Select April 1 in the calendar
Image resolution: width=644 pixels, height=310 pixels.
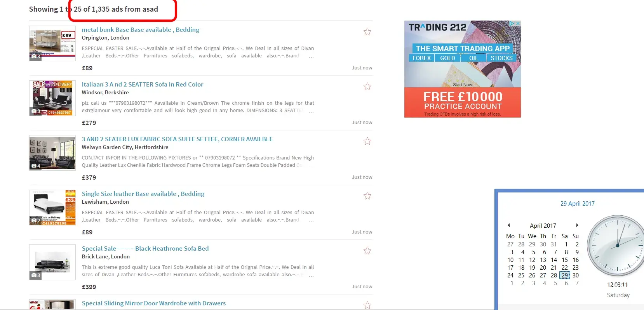566,244
